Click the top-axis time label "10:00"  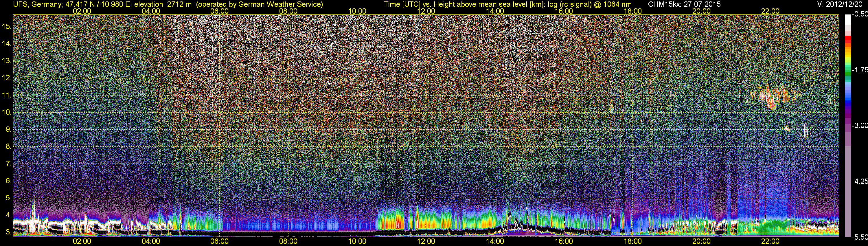[x=357, y=11]
